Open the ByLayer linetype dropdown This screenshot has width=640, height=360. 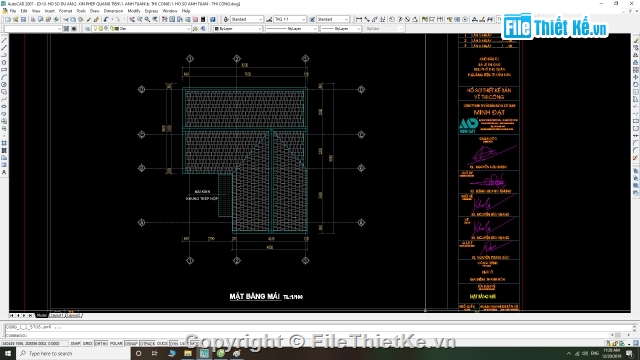(291, 29)
